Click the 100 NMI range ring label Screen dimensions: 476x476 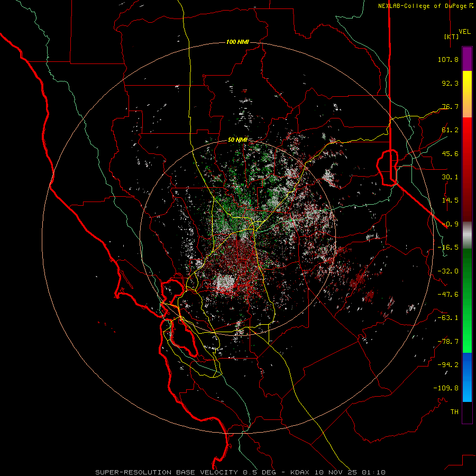(237, 42)
